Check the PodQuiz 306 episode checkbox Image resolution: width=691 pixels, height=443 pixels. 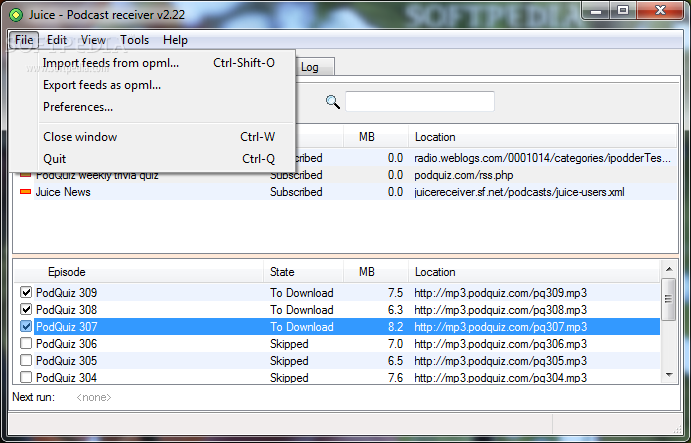tap(26, 343)
